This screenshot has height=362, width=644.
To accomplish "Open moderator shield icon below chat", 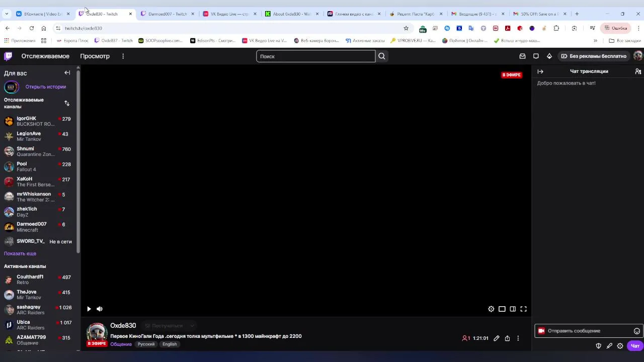I will [598, 346].
